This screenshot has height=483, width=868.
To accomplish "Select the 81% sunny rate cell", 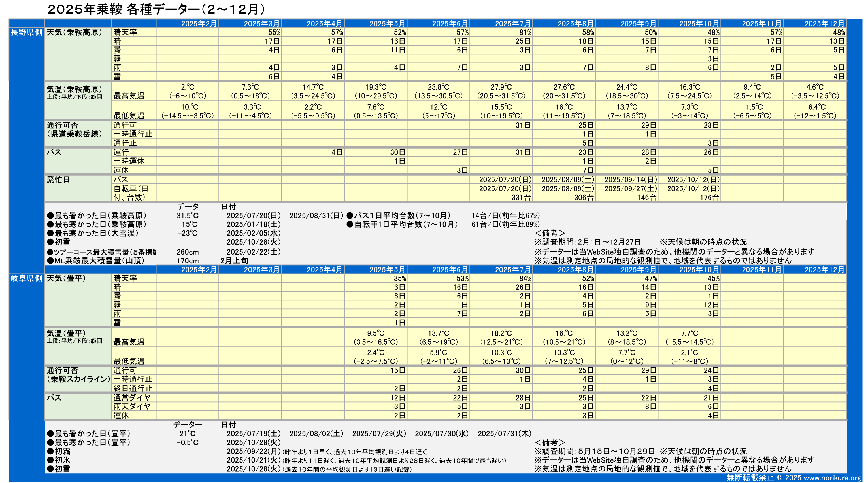I will pyautogui.click(x=525, y=32).
